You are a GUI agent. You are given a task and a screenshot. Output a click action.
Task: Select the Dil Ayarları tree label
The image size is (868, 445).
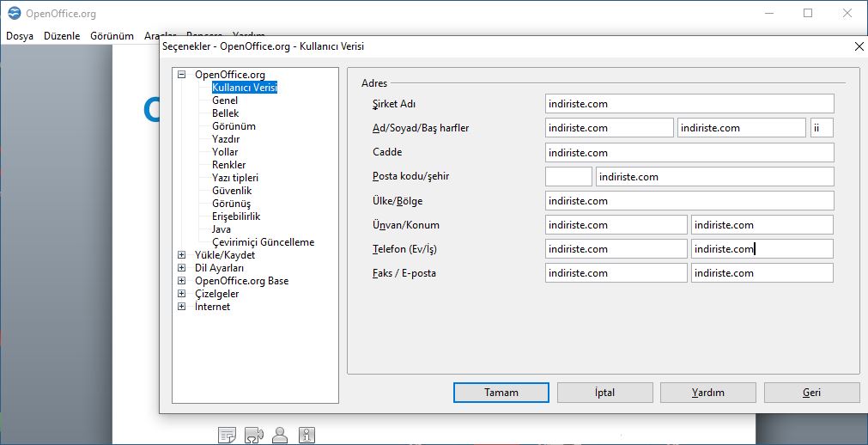pyautogui.click(x=219, y=268)
